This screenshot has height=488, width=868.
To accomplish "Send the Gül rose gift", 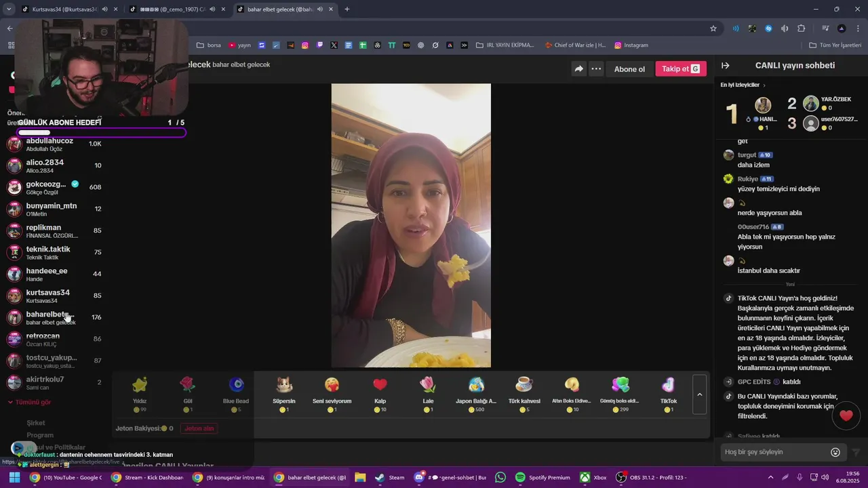I will tap(187, 394).
